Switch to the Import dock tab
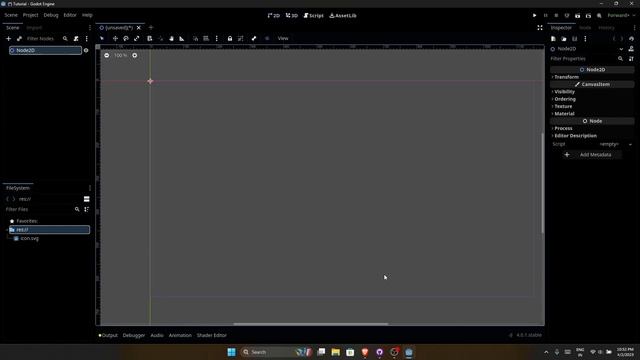Screen dimensions: 640x360 pyautogui.click(x=34, y=28)
